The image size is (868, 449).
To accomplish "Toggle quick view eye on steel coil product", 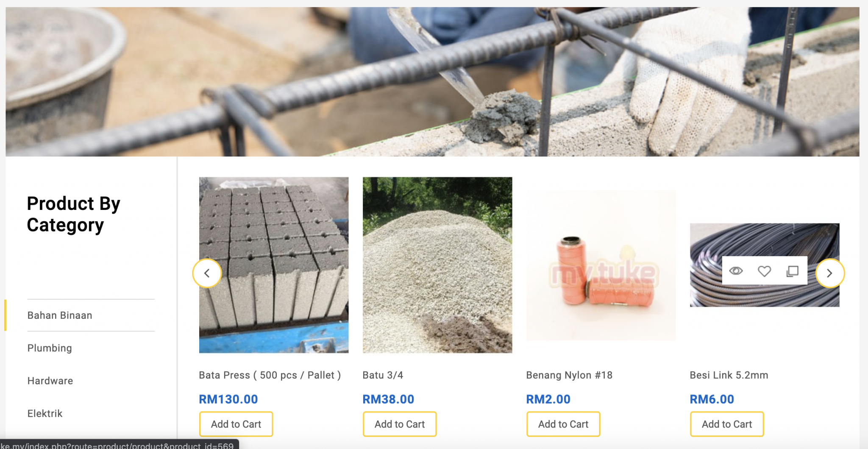I will [736, 271].
